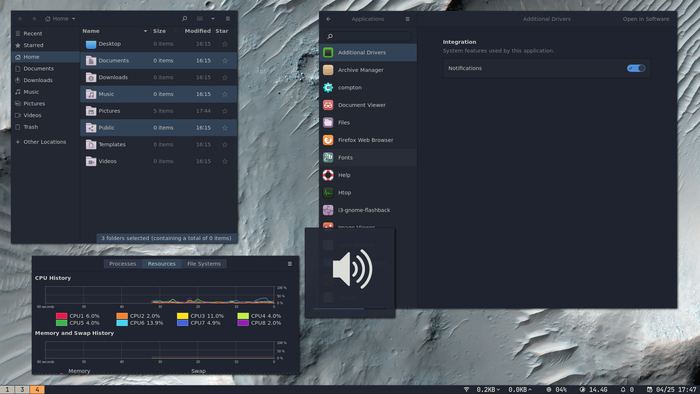Select the Help lifebuoy icon
This screenshot has height=394, width=700.
(328, 175)
